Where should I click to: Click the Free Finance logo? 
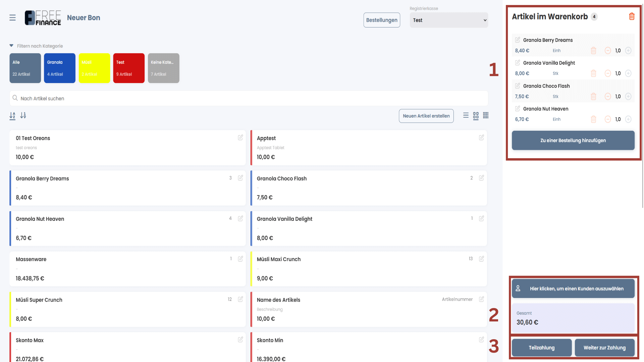(x=43, y=18)
